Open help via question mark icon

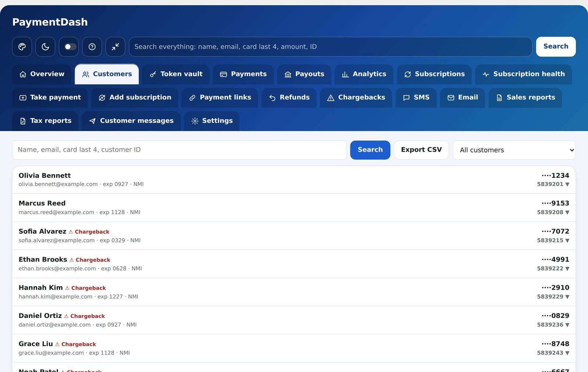coord(92,47)
